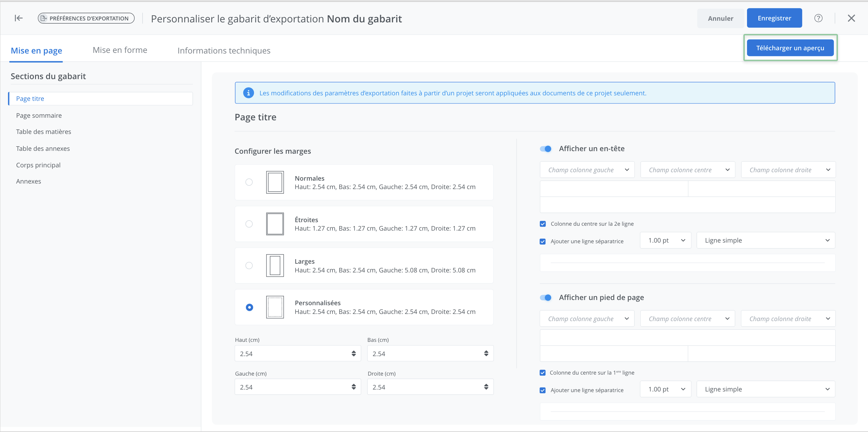Open header Champ colonne gauche dropdown

587,170
